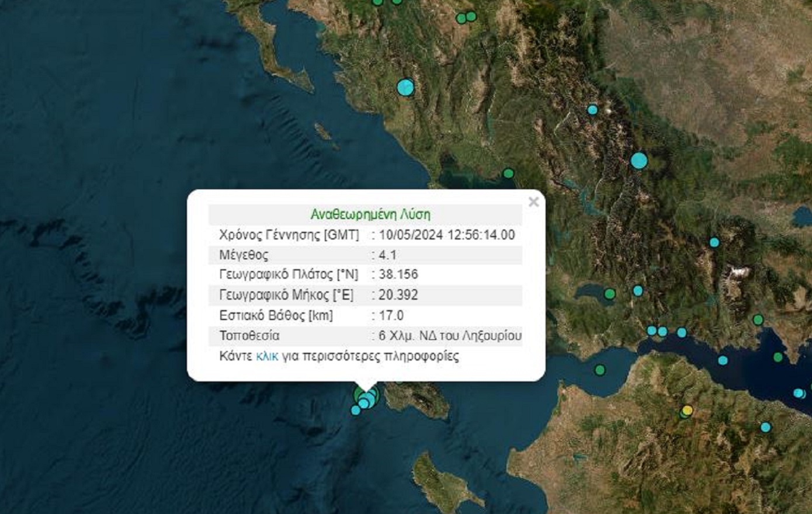Select the yellow earthquake marker in the Peloponnese
This screenshot has width=812, height=514.
687,411
